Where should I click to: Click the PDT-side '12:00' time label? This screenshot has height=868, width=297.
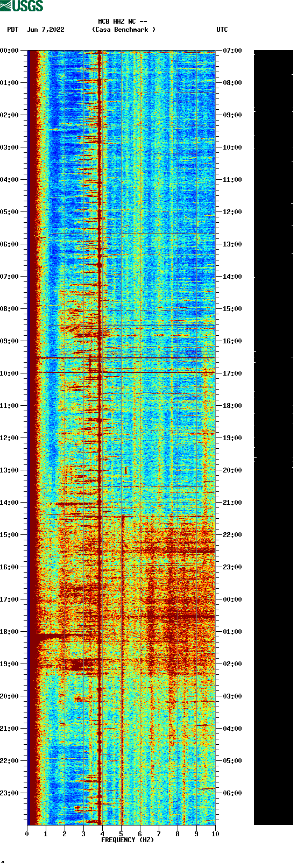(9, 438)
